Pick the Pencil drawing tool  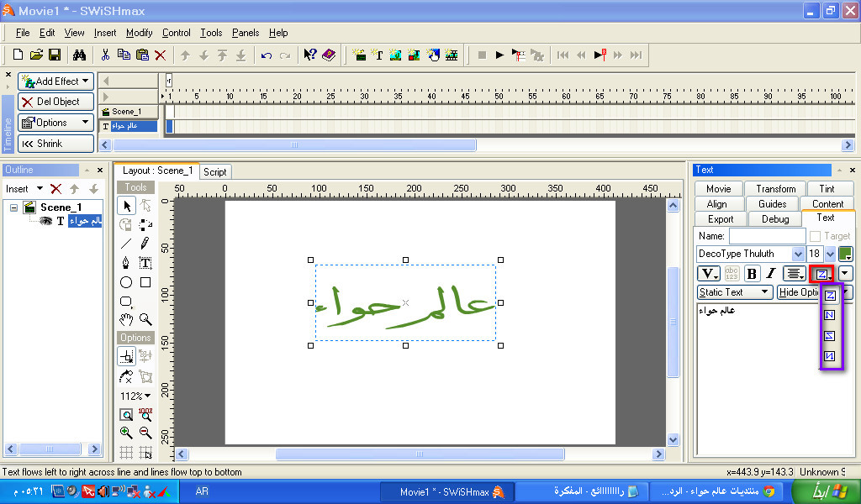coord(145,244)
